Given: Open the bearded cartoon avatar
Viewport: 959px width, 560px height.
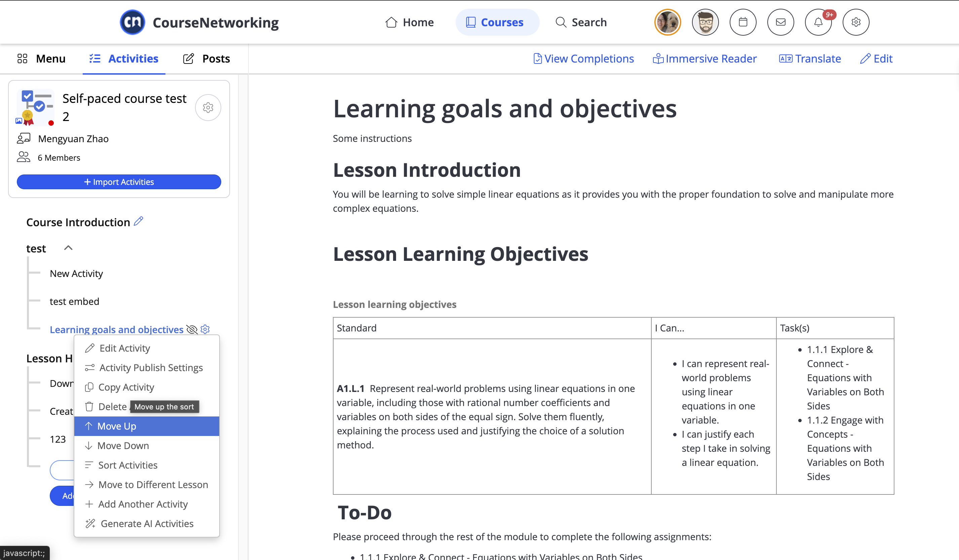Looking at the screenshot, I should click(x=705, y=22).
